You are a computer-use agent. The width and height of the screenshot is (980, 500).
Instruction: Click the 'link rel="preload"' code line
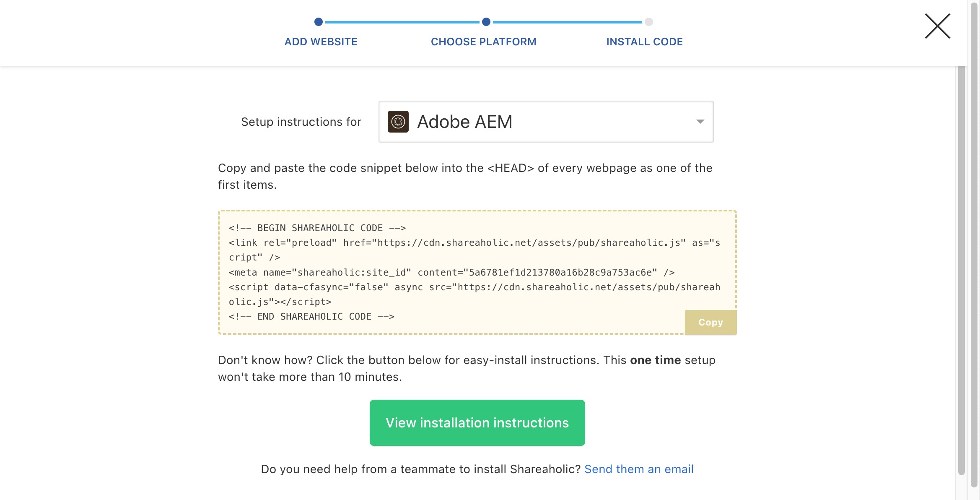tap(474, 250)
